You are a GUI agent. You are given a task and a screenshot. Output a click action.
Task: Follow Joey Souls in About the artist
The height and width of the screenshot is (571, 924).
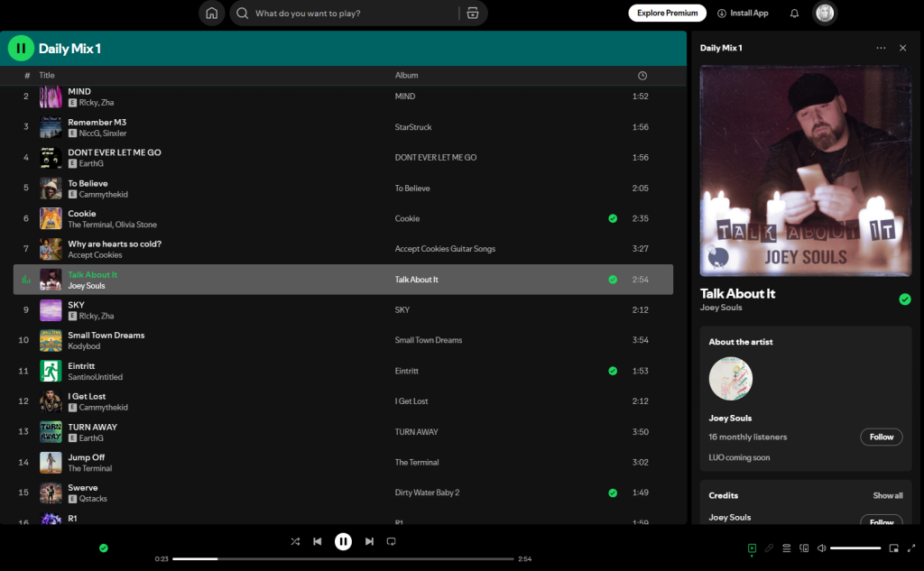point(882,437)
